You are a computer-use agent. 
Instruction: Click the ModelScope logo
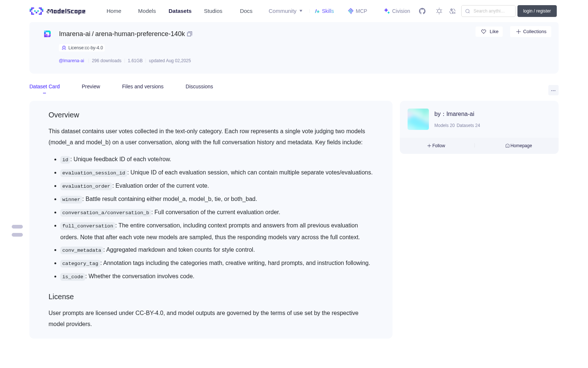pos(58,11)
